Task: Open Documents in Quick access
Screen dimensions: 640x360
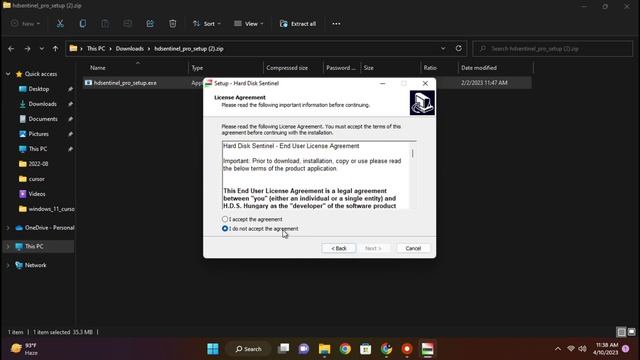Action: coord(43,119)
